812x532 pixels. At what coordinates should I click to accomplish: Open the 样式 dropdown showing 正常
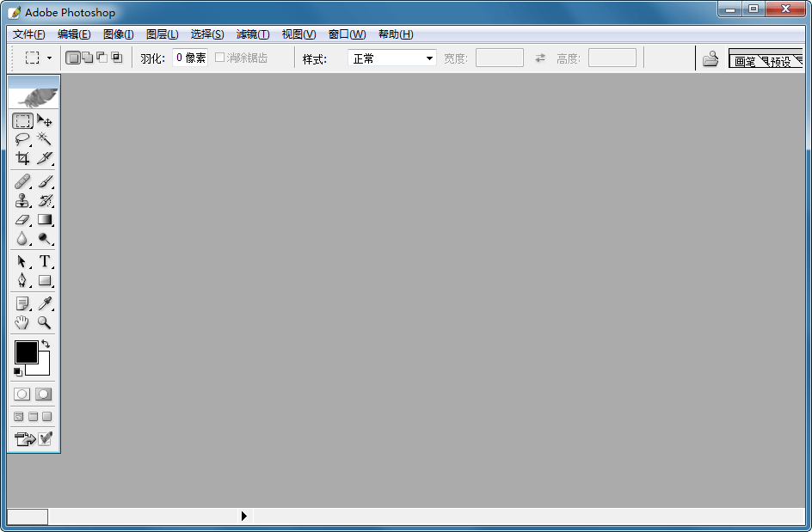391,58
